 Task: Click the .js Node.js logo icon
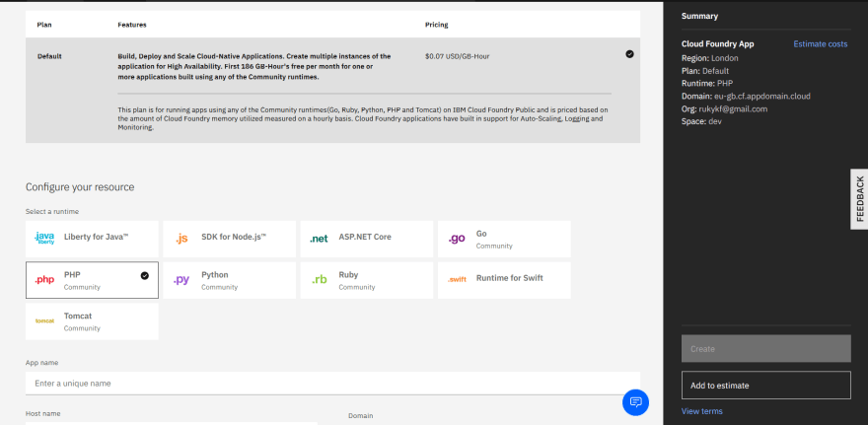pos(181,239)
